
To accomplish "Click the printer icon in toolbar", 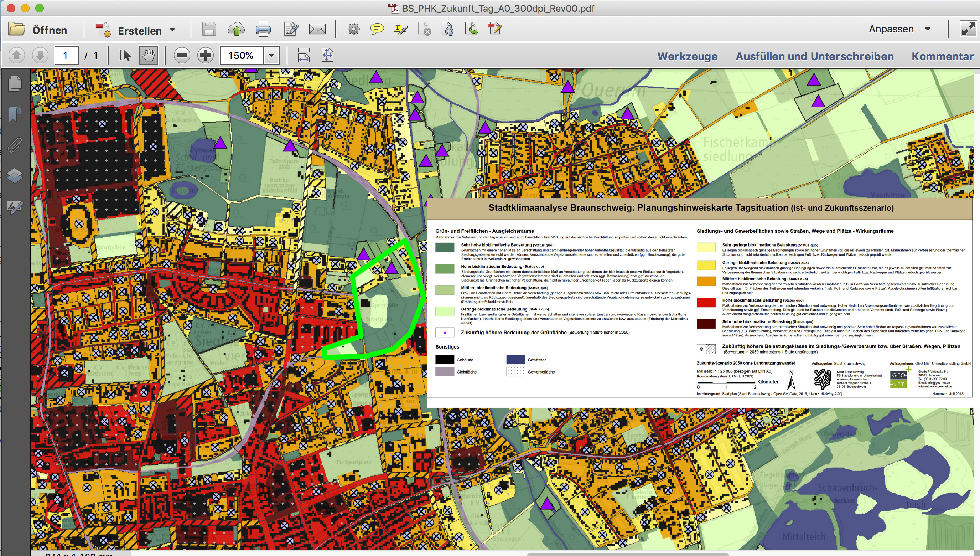I will (263, 29).
